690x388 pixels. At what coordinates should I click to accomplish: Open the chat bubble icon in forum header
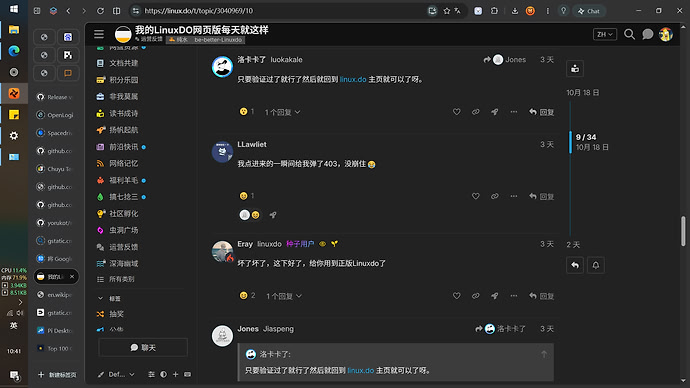647,34
